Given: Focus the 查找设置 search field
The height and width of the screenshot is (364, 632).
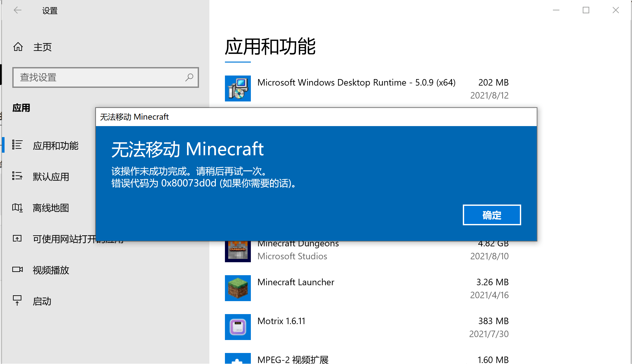Looking at the screenshot, I should click(x=106, y=77).
